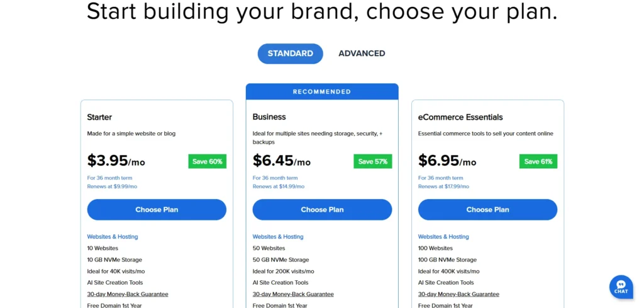Open Starter's Websites & Hosting link
Viewport: 644px width, 308px height.
[x=113, y=237]
